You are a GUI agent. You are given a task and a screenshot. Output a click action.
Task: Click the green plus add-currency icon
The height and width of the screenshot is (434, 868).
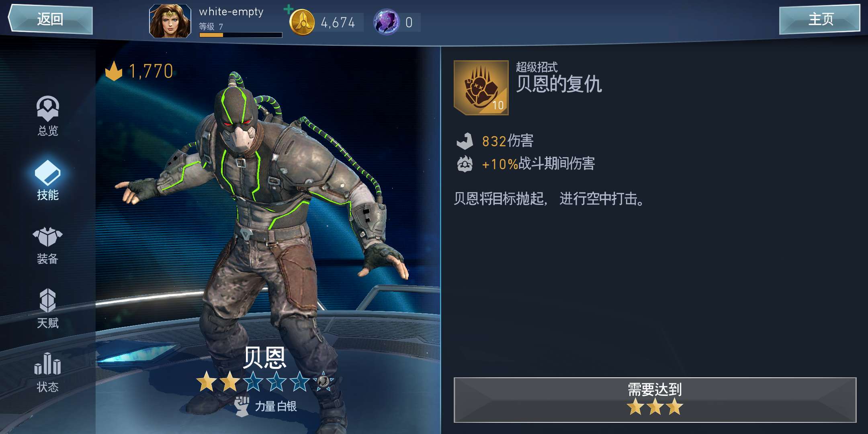point(288,9)
